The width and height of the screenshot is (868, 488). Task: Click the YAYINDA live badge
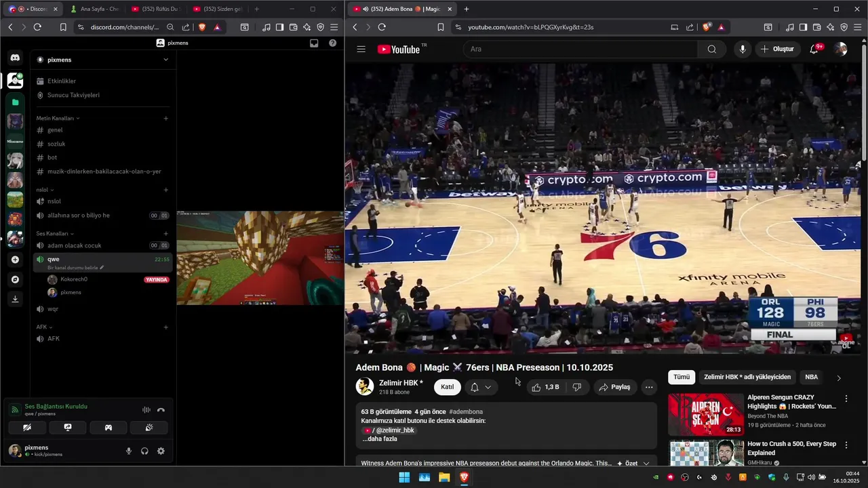[156, 279]
